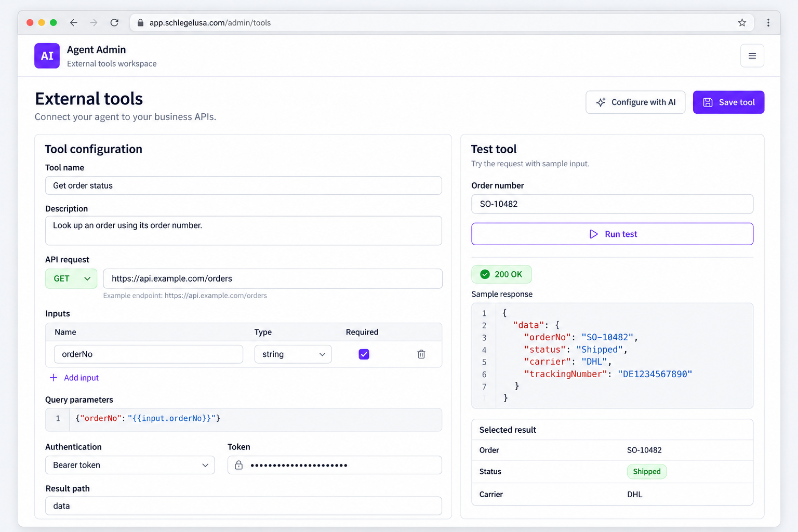Click Add input link
Viewport: 798px width, 532px height.
[74, 378]
